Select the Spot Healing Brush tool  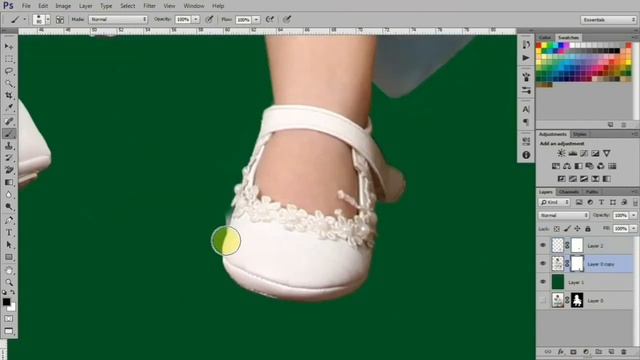coord(9,121)
